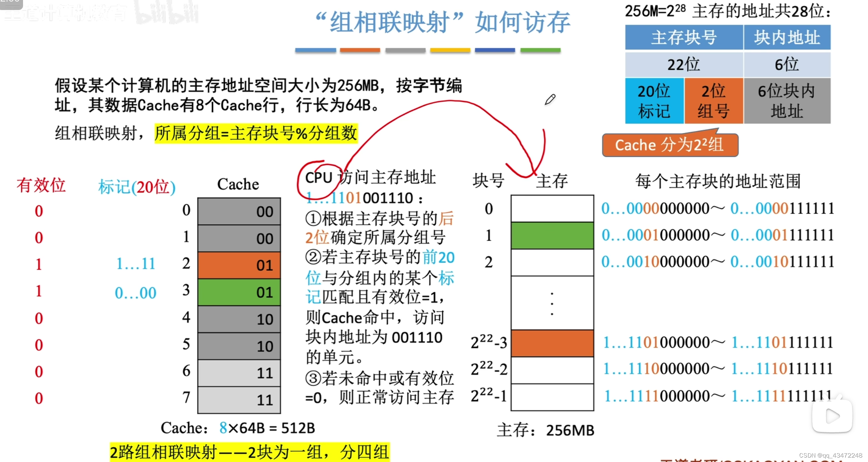
Task: Click valid bit 0 of Cache row 0
Action: (x=39, y=211)
